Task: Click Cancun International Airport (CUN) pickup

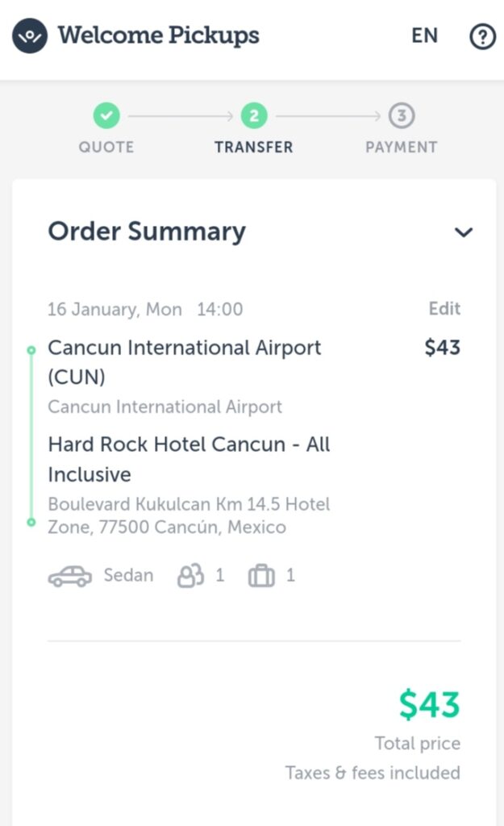Action: 185,362
